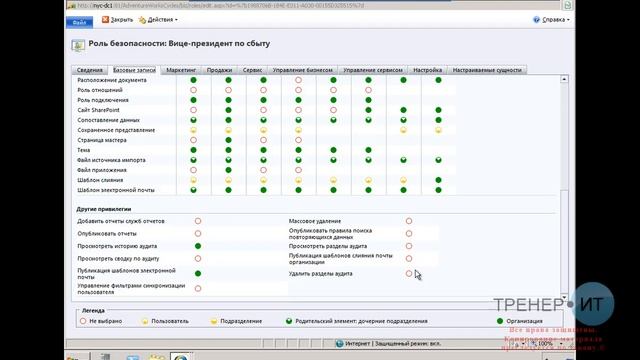Toggle Опубликовать правила поиска повторяющихся данных circle
The height and width of the screenshot is (360, 640).
pos(409,233)
